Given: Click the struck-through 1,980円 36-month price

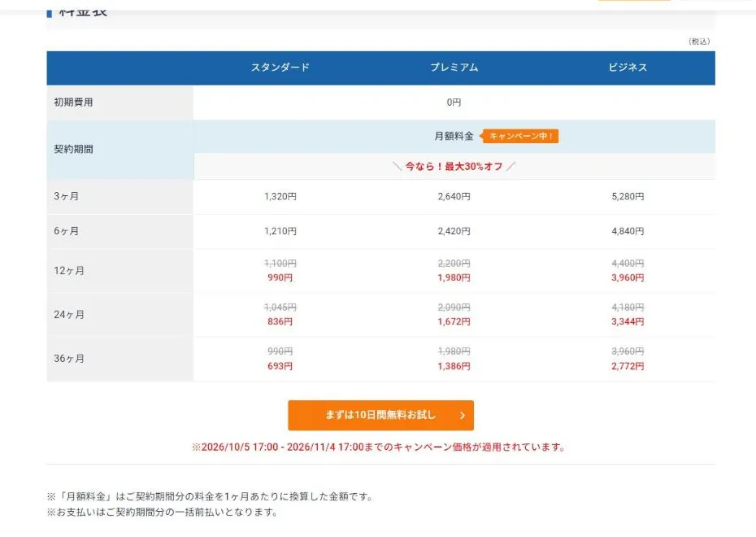Looking at the screenshot, I should [x=454, y=351].
